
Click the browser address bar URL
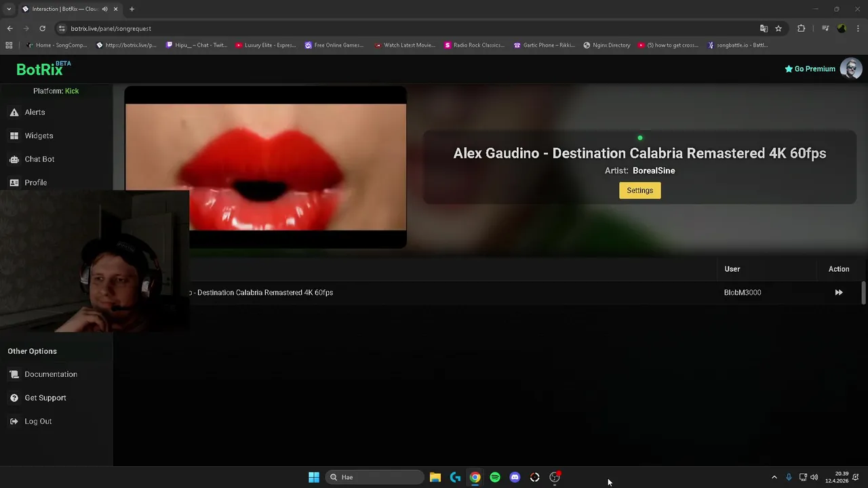[x=111, y=28]
